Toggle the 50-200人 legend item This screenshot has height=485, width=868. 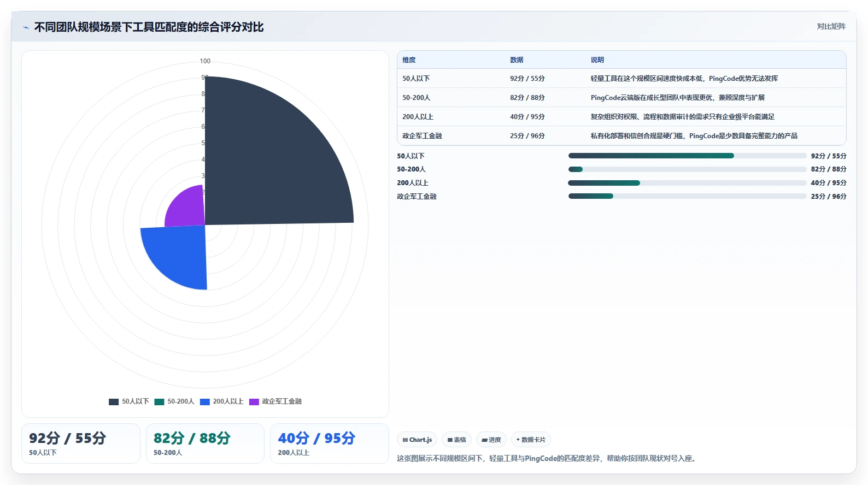pos(174,401)
